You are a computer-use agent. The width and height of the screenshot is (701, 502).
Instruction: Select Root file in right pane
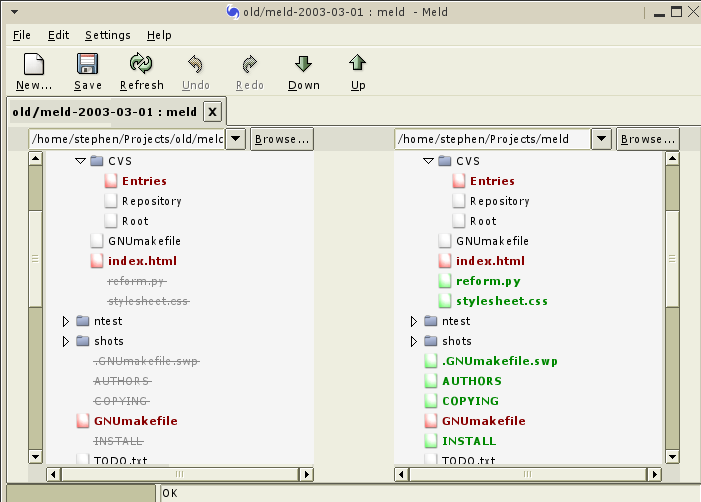[483, 221]
